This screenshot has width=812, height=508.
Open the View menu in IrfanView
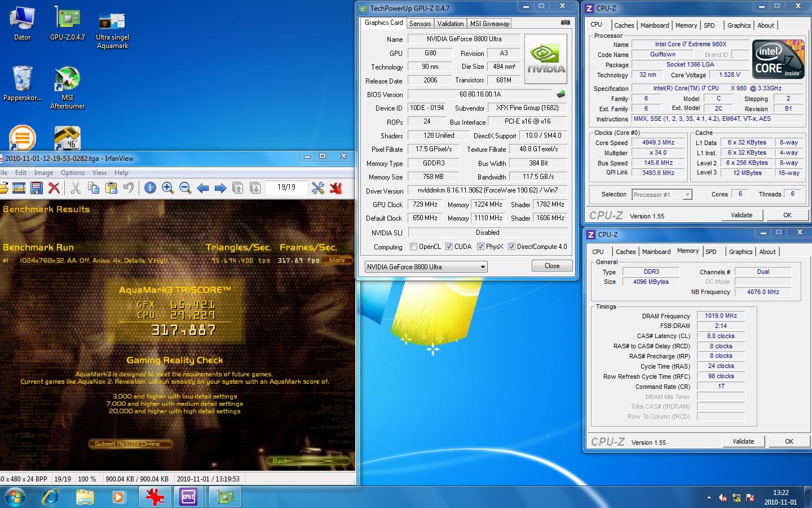(x=99, y=173)
